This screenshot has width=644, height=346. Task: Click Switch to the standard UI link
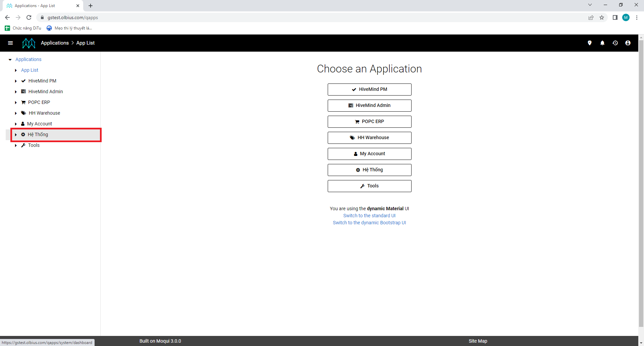(x=369, y=216)
